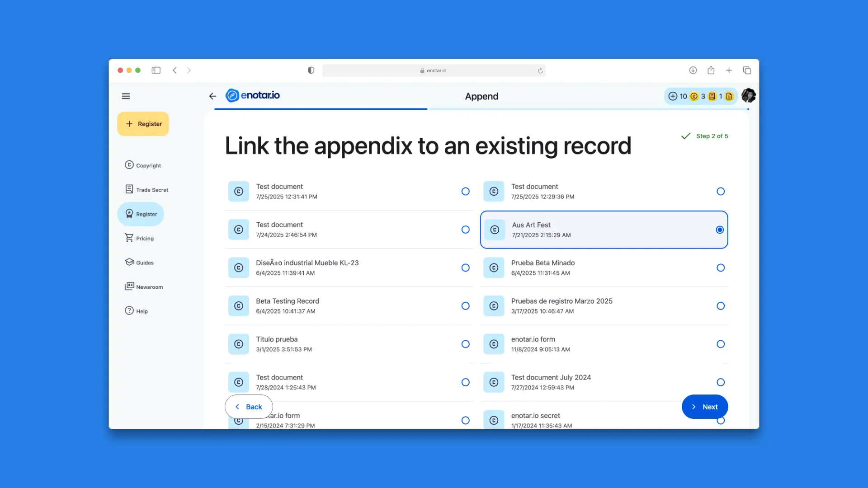
Task: Open the user profile avatar
Action: 748,96
